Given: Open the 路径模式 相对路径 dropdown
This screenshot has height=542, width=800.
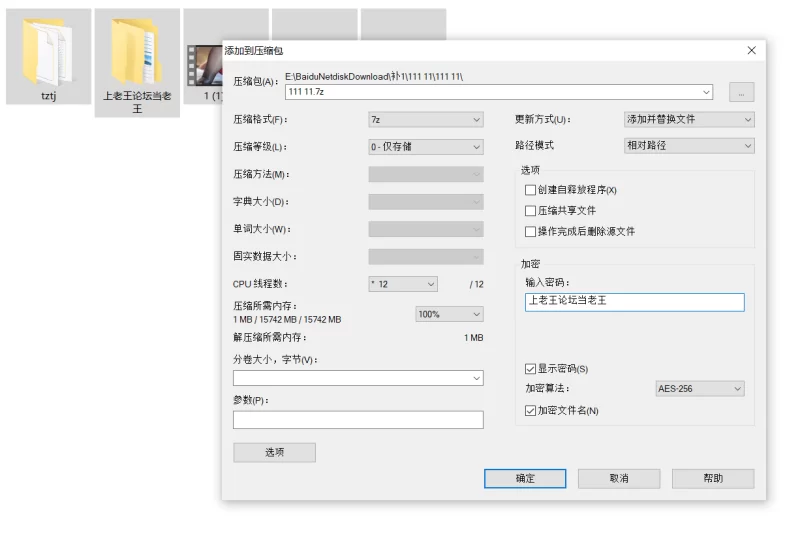Looking at the screenshot, I should [x=689, y=145].
